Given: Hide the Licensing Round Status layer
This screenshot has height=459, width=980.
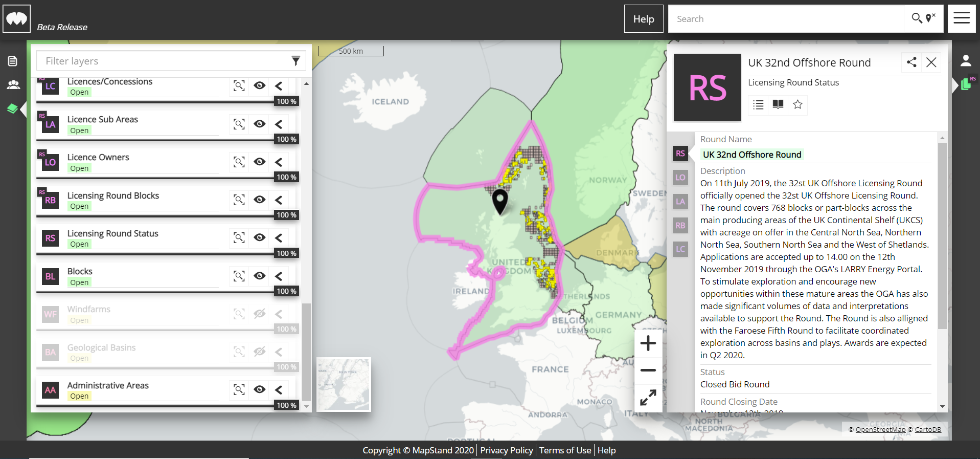Looking at the screenshot, I should click(260, 237).
